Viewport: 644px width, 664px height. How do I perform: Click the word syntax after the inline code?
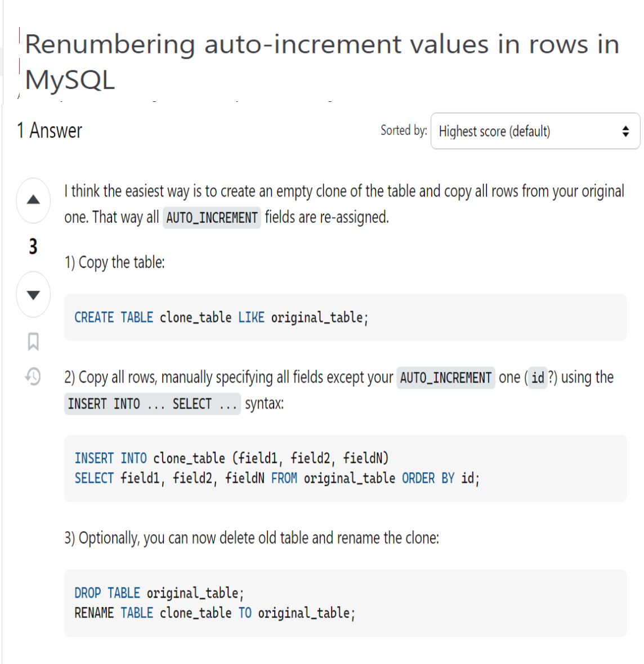[264, 403]
